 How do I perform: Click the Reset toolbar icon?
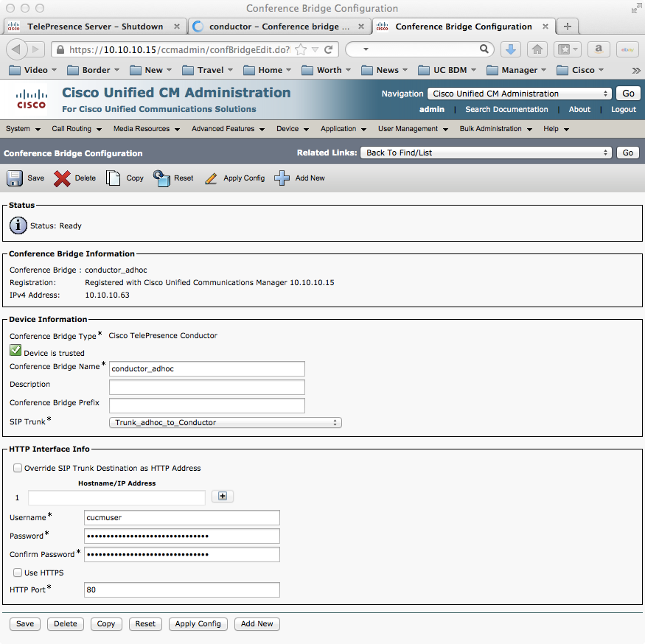point(161,178)
